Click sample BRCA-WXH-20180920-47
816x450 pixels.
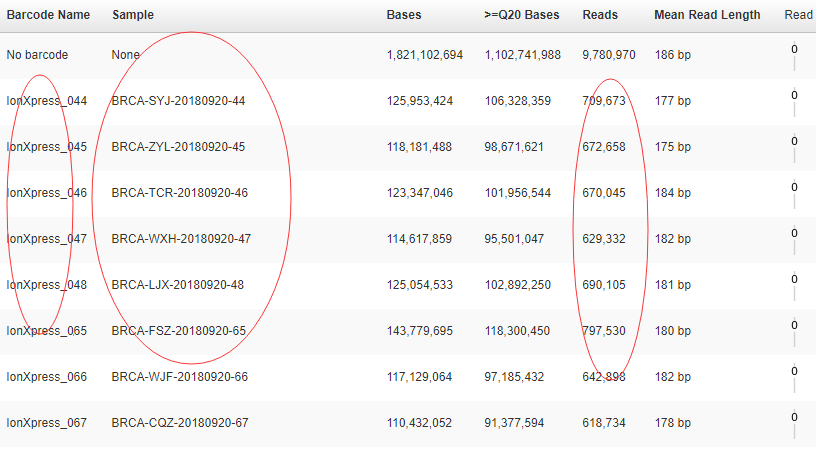181,239
